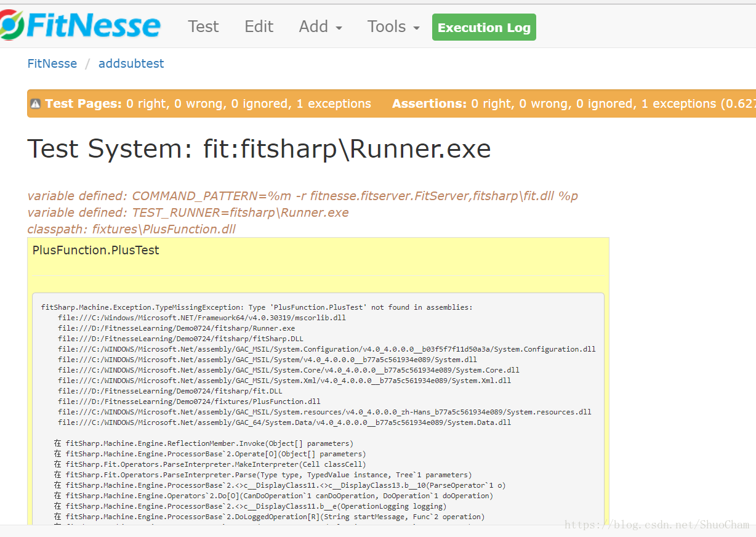Open the addsubtest breadcrumb link
The height and width of the screenshot is (537, 756).
131,63
